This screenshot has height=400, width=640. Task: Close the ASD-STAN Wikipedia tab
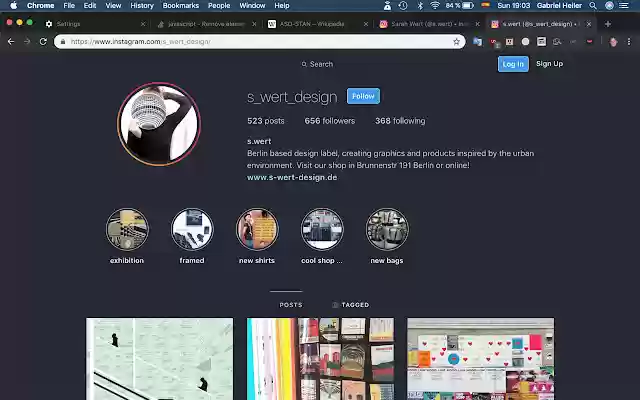[x=366, y=24]
